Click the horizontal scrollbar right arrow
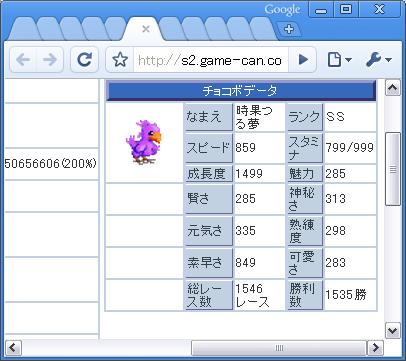 (x=375, y=348)
